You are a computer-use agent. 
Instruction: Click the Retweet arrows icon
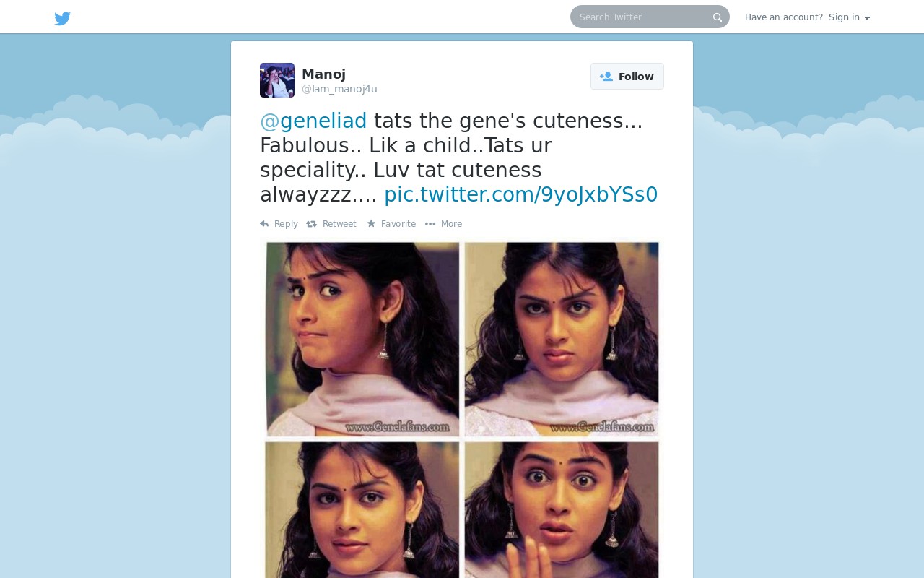[x=312, y=224]
